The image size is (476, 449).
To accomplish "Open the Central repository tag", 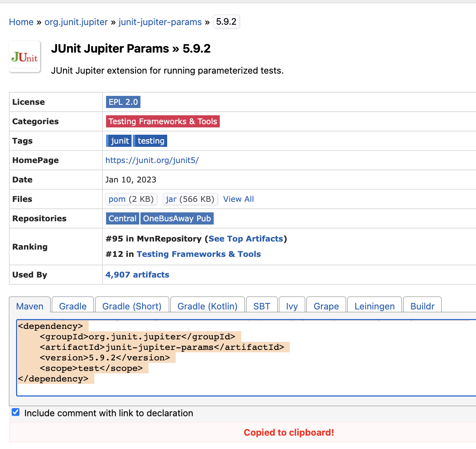I will [123, 218].
